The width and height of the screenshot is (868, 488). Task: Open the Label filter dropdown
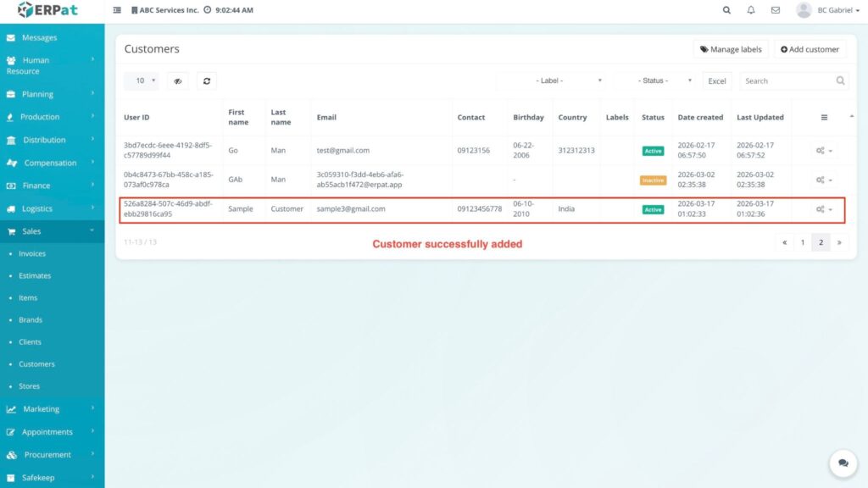coord(551,80)
